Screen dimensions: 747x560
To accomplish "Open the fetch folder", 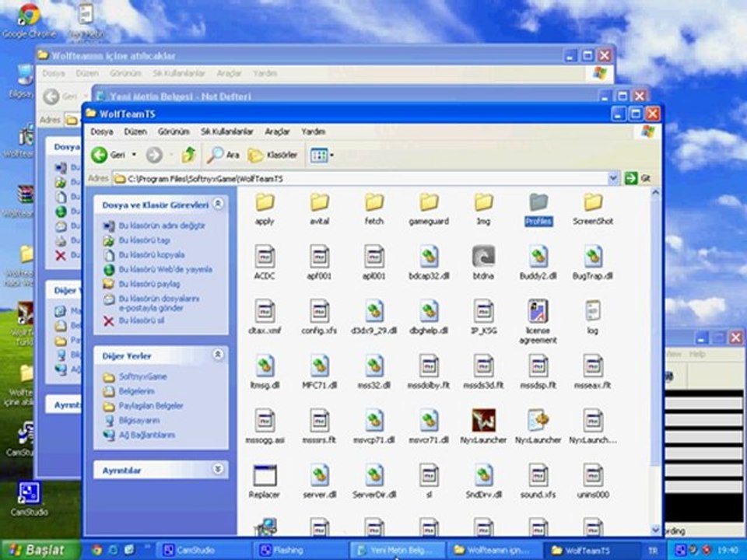I will tap(374, 208).
